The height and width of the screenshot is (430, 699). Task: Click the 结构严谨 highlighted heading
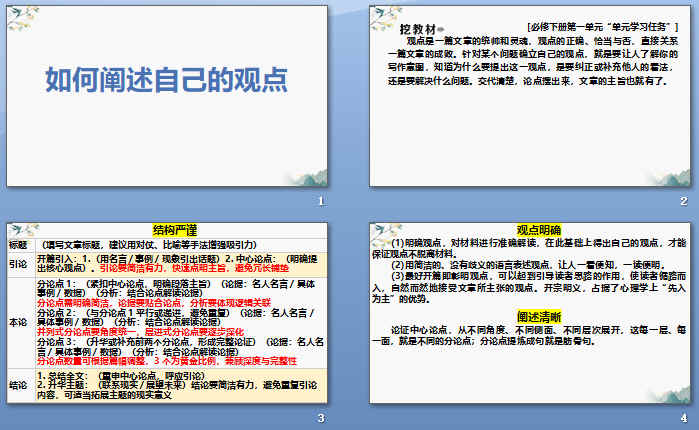pos(175,230)
